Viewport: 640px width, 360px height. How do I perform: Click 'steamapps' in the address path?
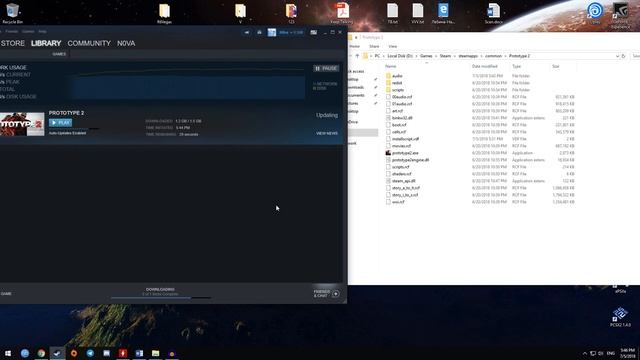pyautogui.click(x=468, y=56)
